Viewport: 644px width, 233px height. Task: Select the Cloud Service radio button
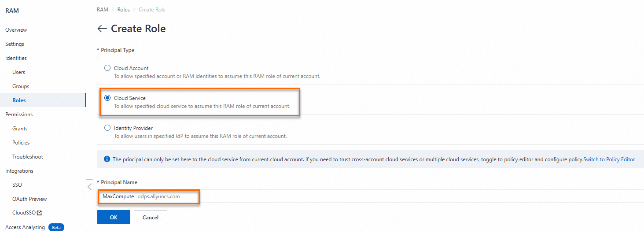[x=107, y=98]
